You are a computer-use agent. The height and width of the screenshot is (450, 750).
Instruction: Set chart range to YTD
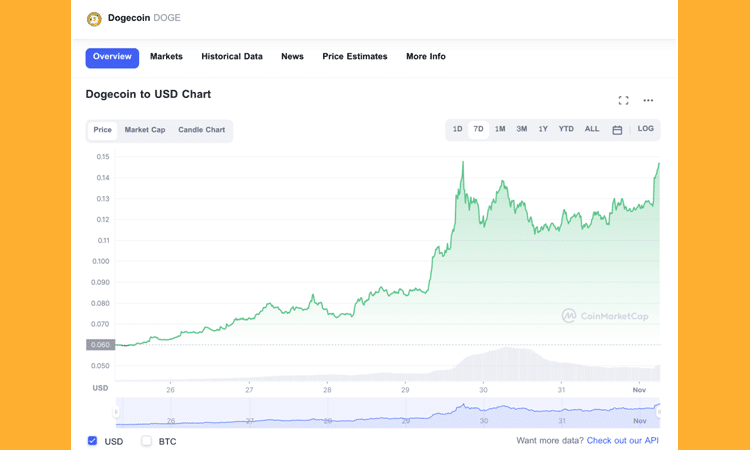pyautogui.click(x=566, y=129)
